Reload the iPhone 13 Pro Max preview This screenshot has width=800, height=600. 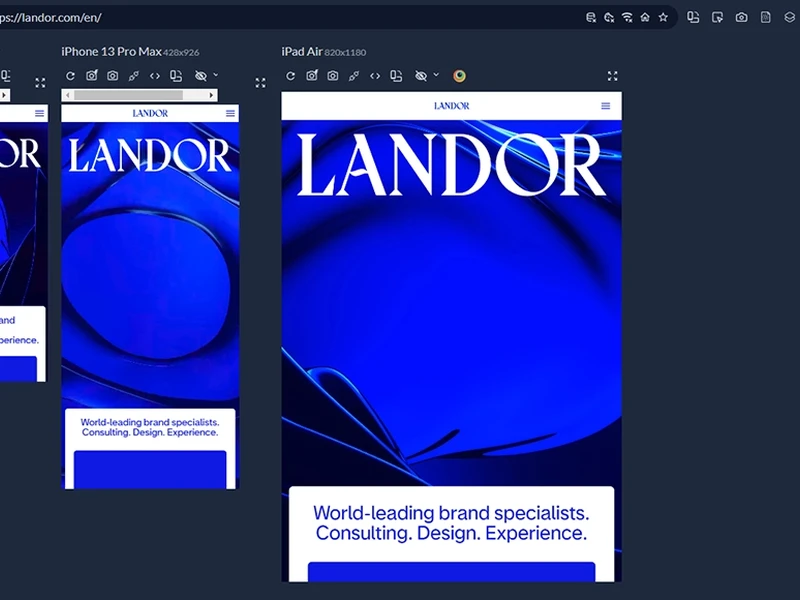(70, 76)
